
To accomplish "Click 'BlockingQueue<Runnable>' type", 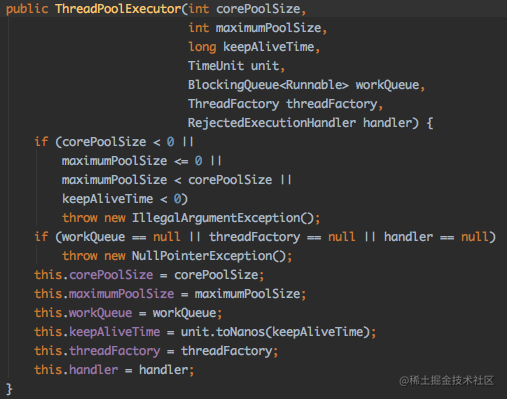I will [x=268, y=85].
